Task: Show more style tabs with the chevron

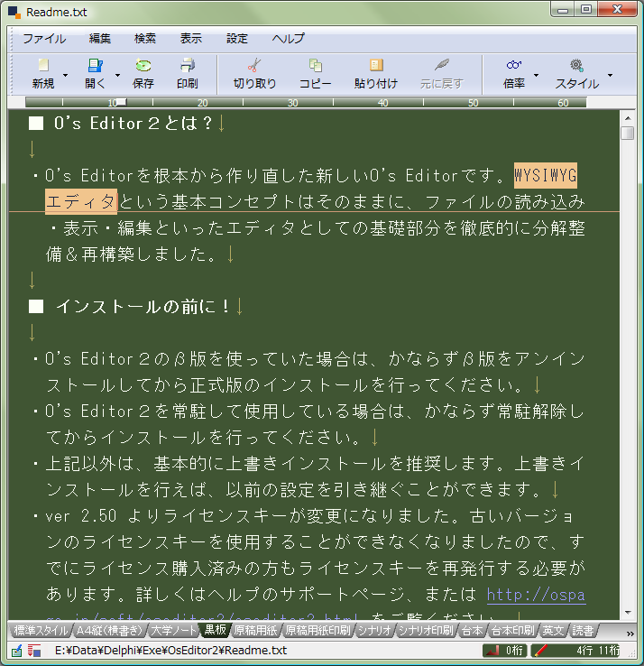Action: (x=630, y=634)
